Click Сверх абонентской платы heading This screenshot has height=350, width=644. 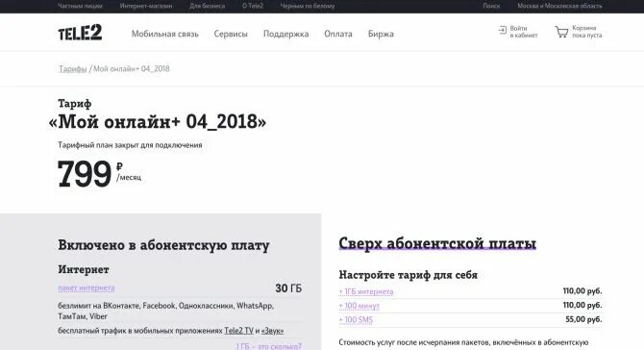tap(437, 243)
